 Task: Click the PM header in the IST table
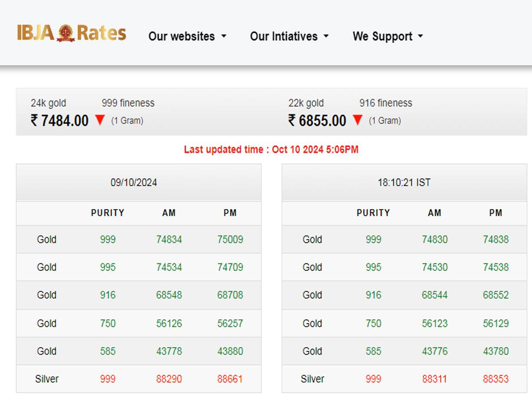pos(496,213)
